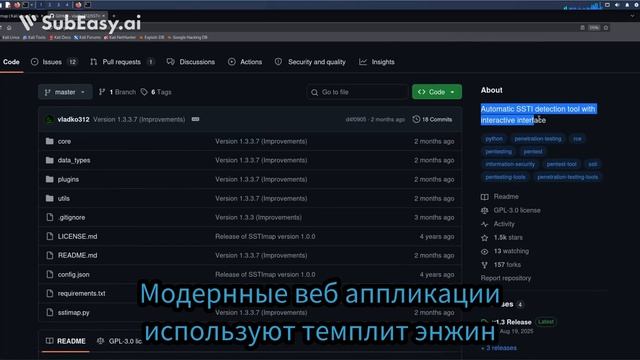Click the plugins folder icon
Image resolution: width=640 pixels, height=360 pixels.
pyautogui.click(x=49, y=179)
